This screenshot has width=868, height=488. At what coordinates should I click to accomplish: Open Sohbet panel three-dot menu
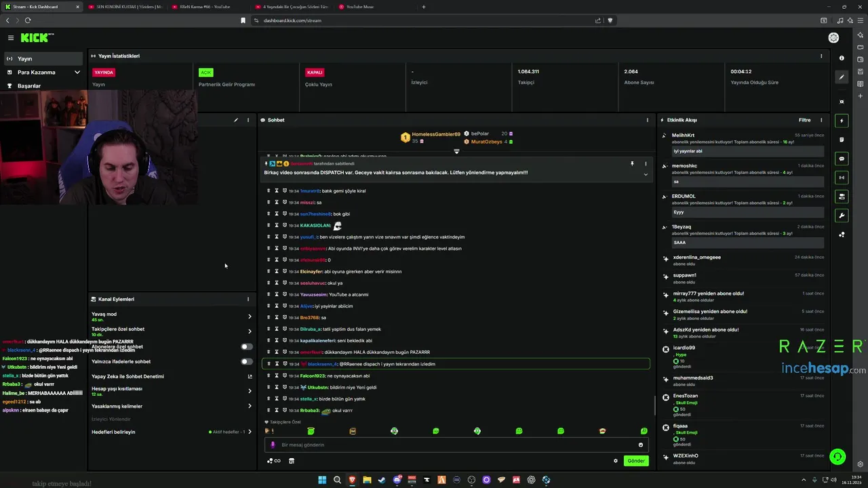[647, 120]
